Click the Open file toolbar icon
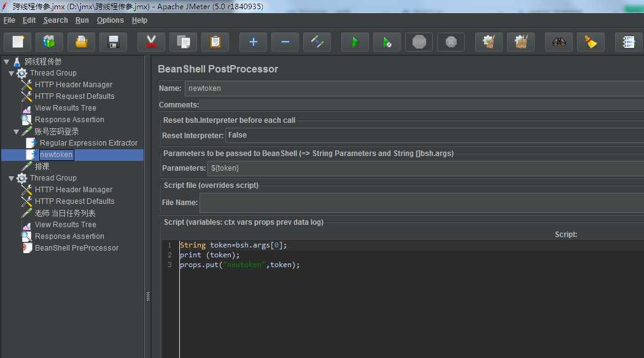The height and width of the screenshot is (358, 644). point(81,42)
